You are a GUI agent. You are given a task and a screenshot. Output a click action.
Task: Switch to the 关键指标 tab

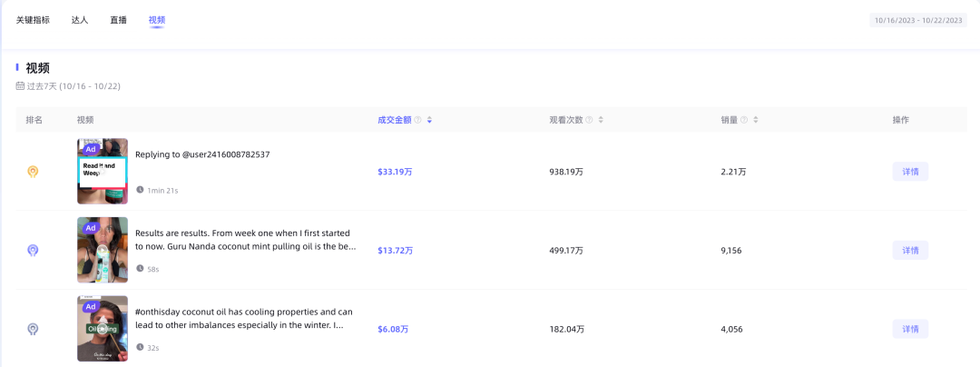(x=33, y=20)
